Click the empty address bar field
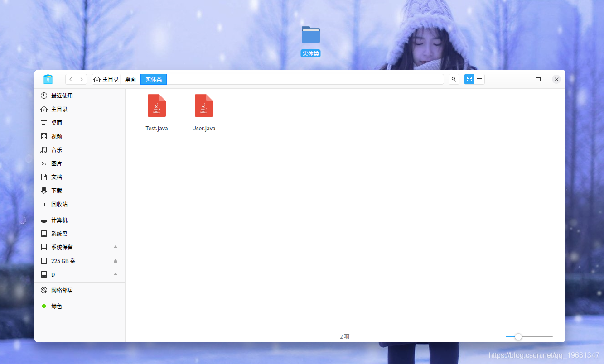 [305, 79]
